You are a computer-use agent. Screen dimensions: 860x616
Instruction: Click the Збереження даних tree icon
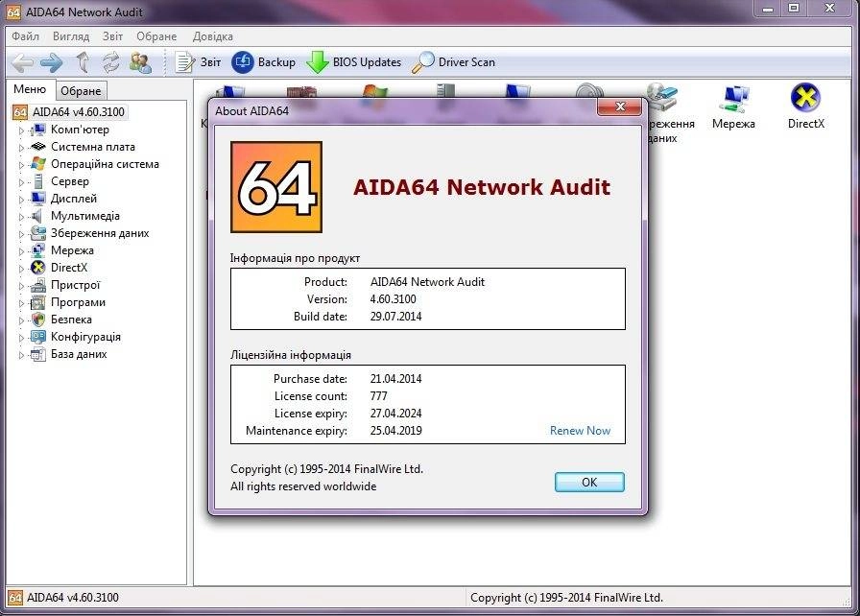click(38, 233)
